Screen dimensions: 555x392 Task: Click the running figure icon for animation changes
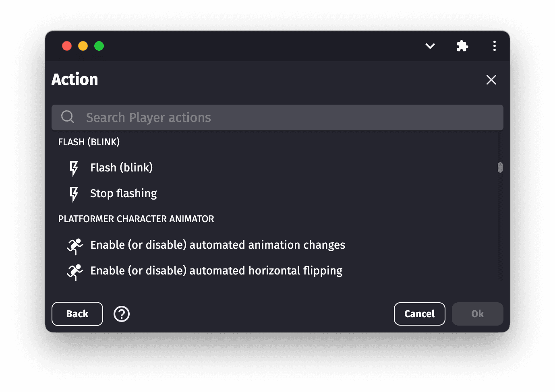pos(75,246)
